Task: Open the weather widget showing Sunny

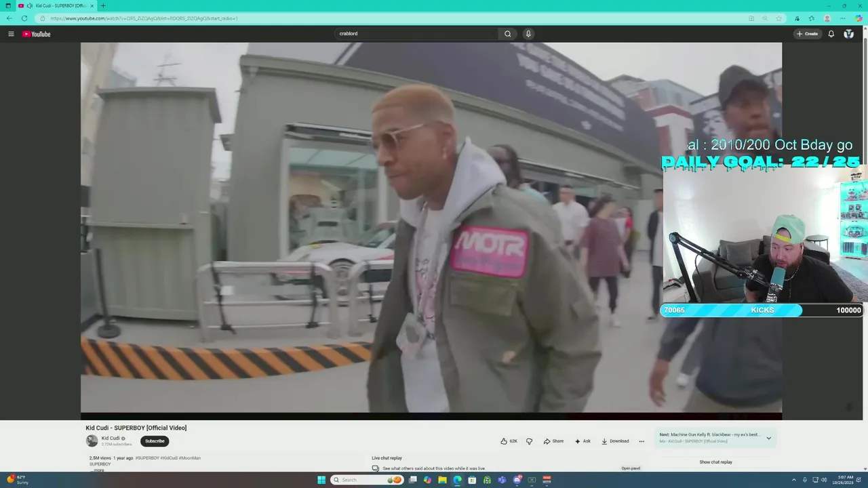Action: tap(18, 480)
